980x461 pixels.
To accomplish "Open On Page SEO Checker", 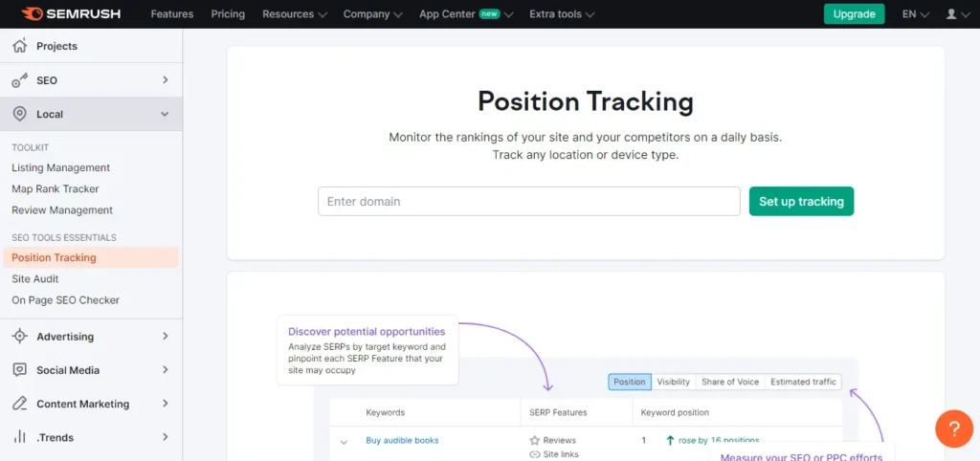I will coord(65,299).
